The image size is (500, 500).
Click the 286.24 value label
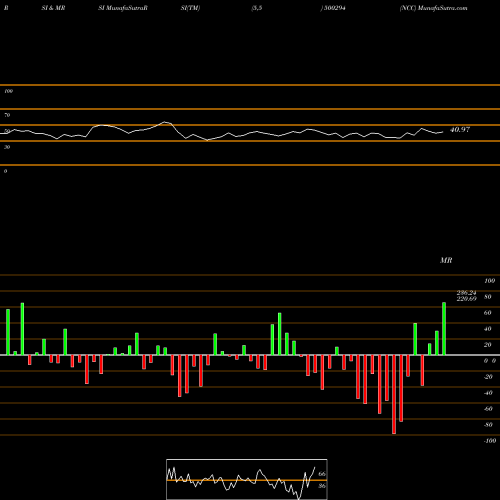click(x=466, y=293)
